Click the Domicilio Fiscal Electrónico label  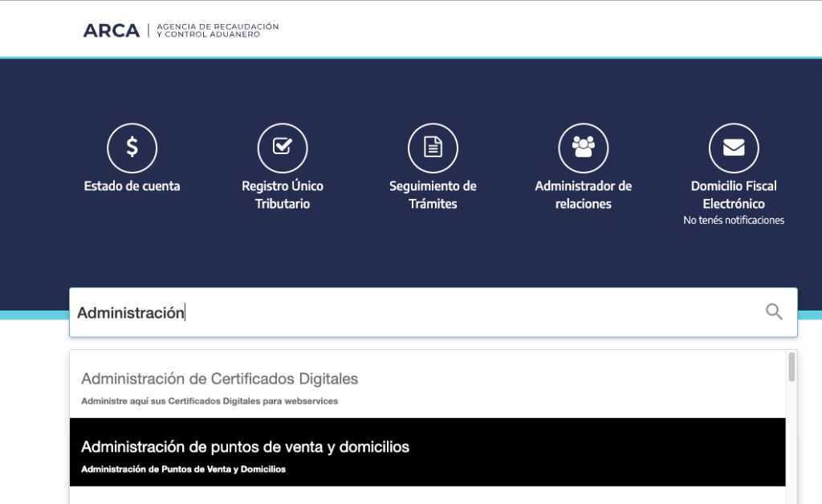coord(734,195)
